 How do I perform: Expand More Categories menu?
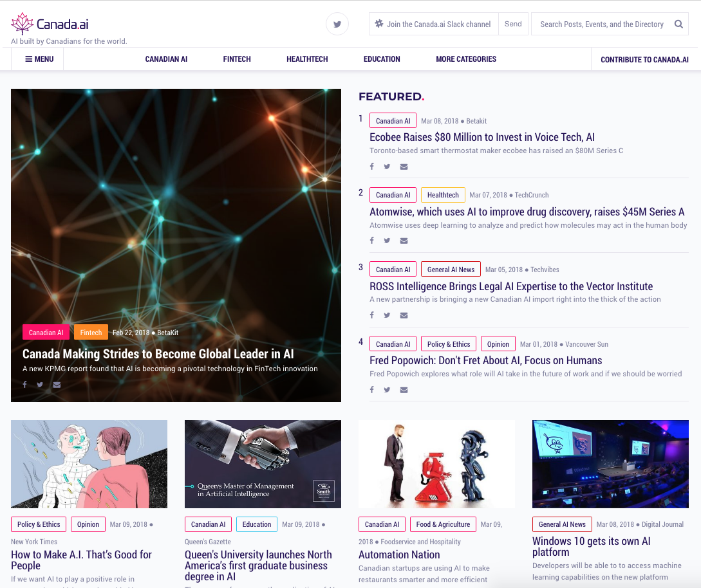466,59
